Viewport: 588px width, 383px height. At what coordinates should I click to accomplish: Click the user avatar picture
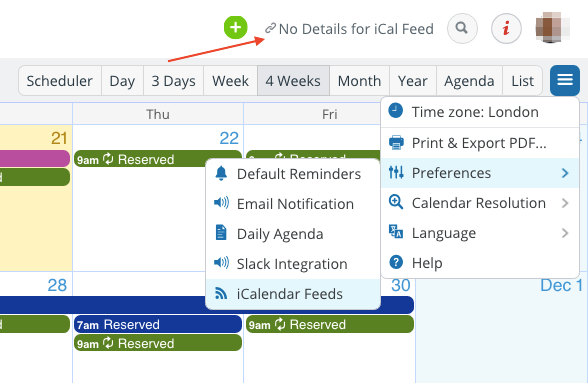[553, 28]
